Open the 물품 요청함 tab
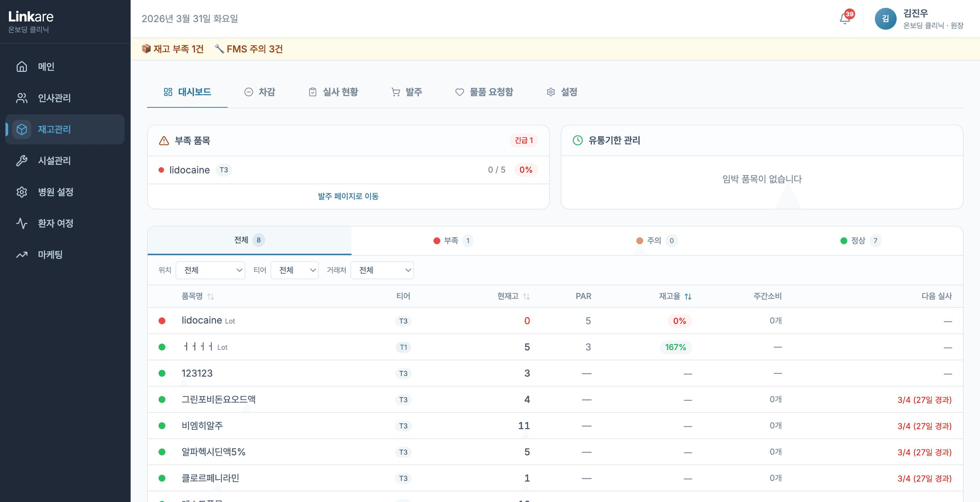 pyautogui.click(x=484, y=92)
